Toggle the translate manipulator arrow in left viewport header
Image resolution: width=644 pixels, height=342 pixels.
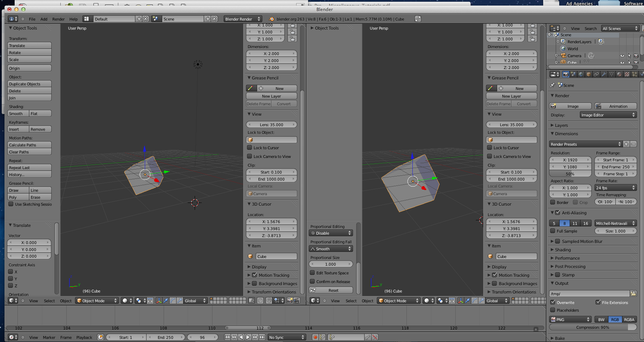(x=166, y=301)
